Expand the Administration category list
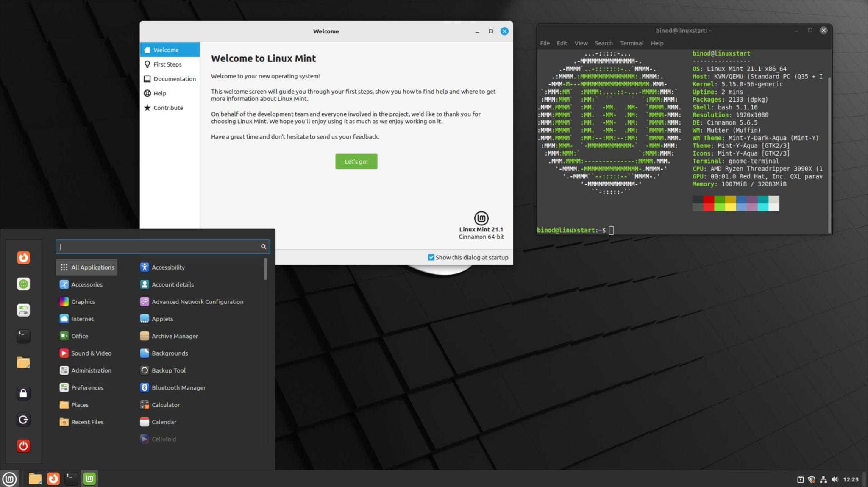This screenshot has height=487, width=868. click(x=91, y=370)
